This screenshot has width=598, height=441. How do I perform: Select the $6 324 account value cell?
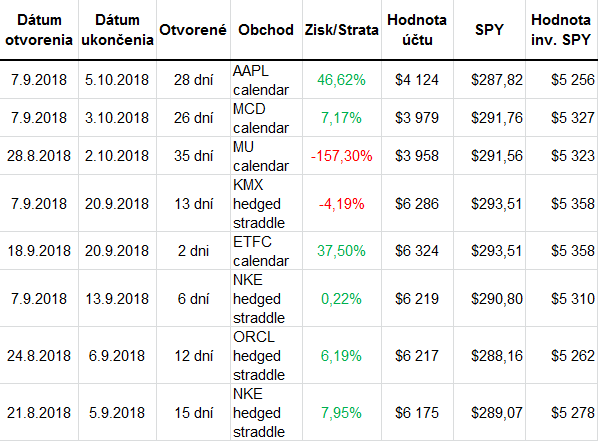417,251
